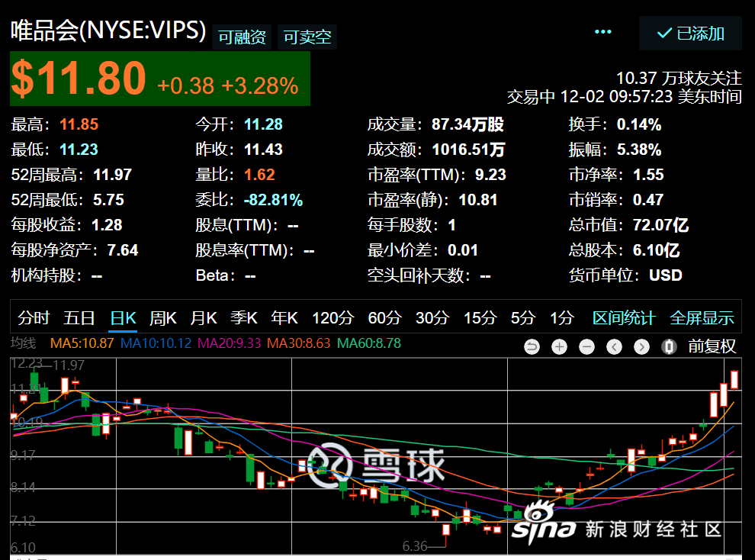The width and height of the screenshot is (755, 560).
Task: Switch to the 五日 five-day tab
Action: pos(79,318)
